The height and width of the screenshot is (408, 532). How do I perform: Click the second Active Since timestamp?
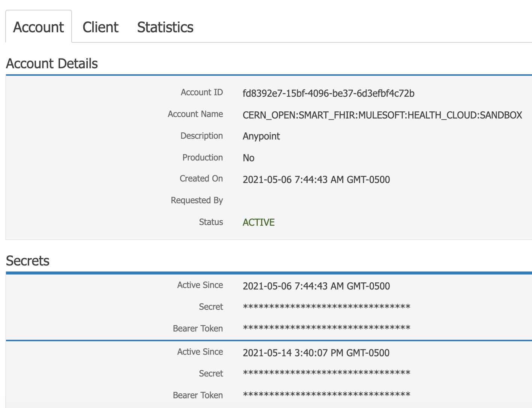tap(316, 352)
